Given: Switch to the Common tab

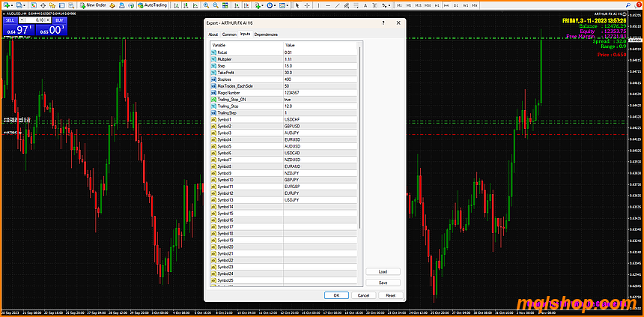Looking at the screenshot, I should tap(229, 34).
